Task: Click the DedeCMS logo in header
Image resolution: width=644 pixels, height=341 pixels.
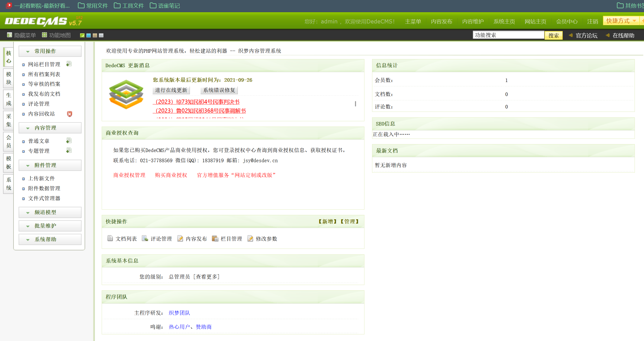Action: (x=44, y=21)
